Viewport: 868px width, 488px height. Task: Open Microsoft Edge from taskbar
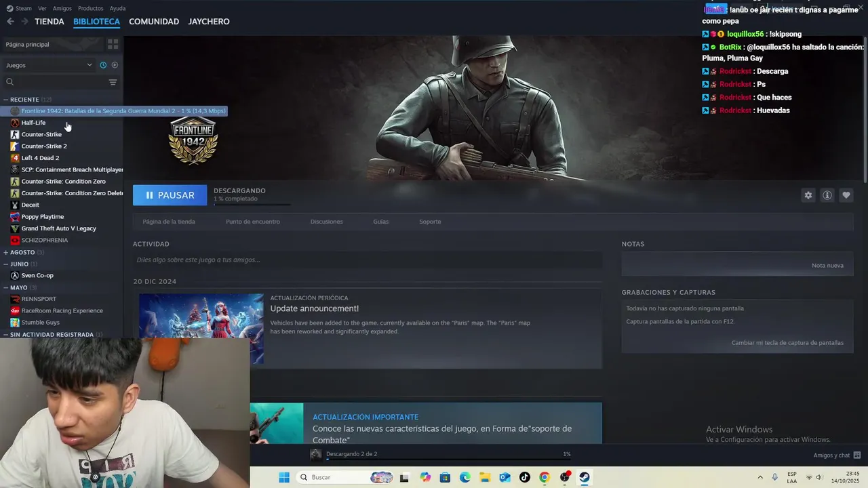tap(465, 477)
